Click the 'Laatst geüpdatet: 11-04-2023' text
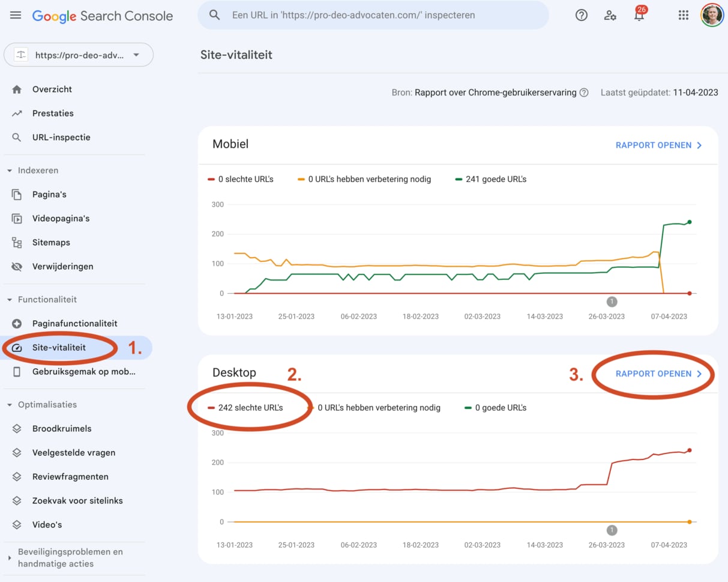This screenshot has height=582, width=728. coord(660,92)
